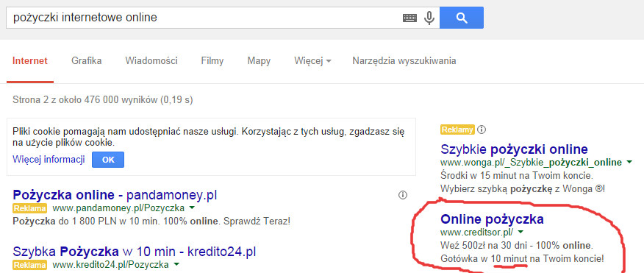Screen dimensions: 644x273
Task: Click pandamoney description Pożyczka do 1 800 PLN
Action: pyautogui.click(x=151, y=221)
